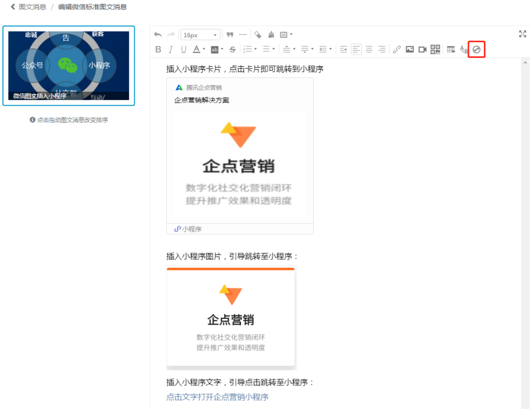Apply the current font color
The height and width of the screenshot is (409, 532).
tap(196, 49)
